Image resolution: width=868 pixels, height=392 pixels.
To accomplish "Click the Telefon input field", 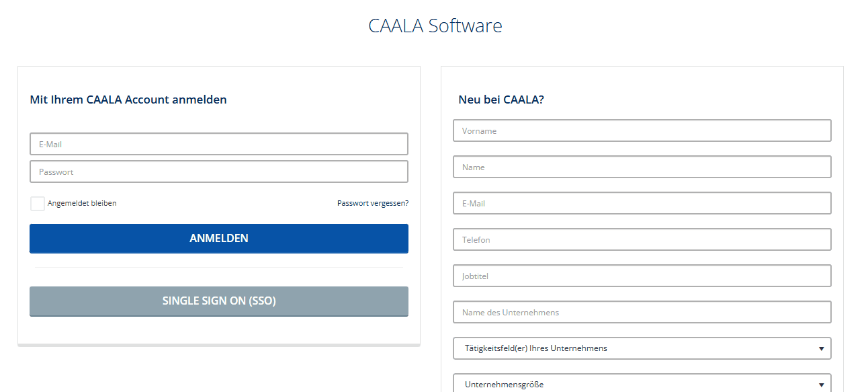I will tap(642, 239).
